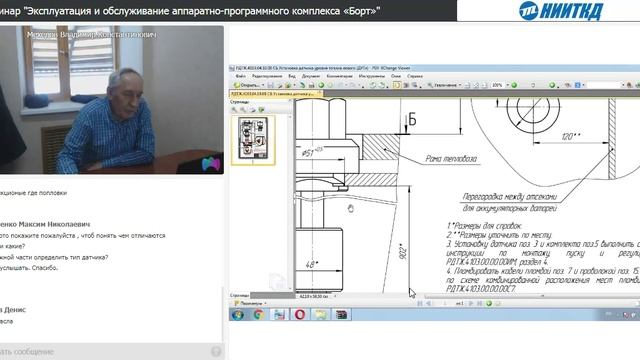Click the search text field in the toolbar

click(x=604, y=85)
